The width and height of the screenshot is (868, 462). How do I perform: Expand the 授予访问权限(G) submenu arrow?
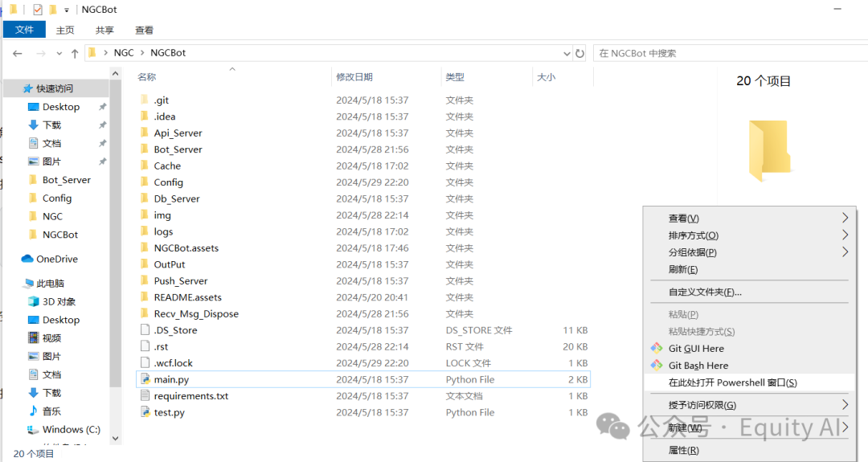(x=845, y=404)
